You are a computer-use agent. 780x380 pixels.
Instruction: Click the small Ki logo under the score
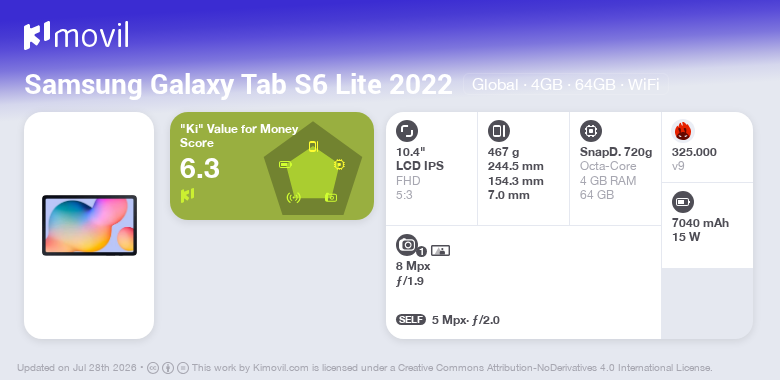[187, 195]
